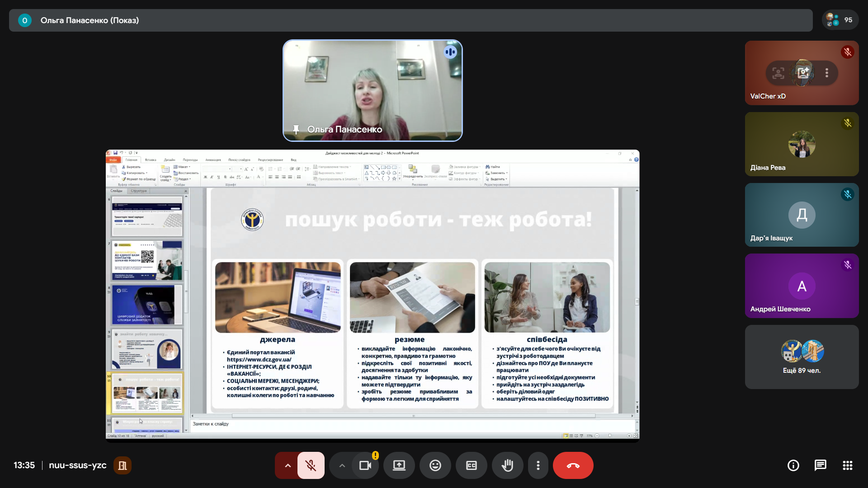Image resolution: width=868 pixels, height=488 pixels.
Task: Open in-call chat messages
Action: coord(820,465)
